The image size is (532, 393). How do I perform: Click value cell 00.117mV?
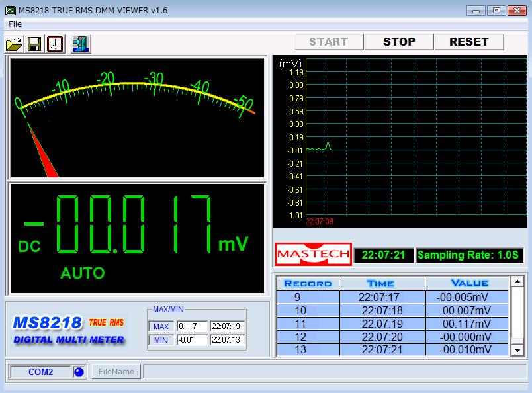point(467,324)
